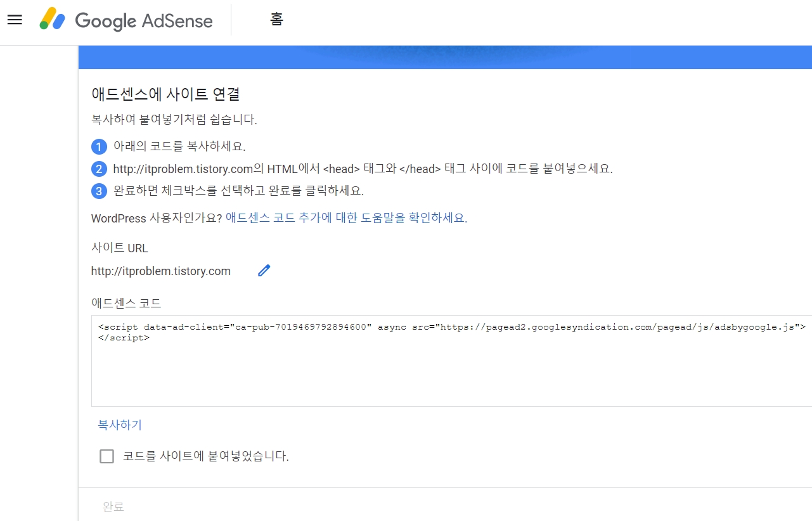Select the 홈 page title
The image size is (812, 521).
[x=276, y=20]
